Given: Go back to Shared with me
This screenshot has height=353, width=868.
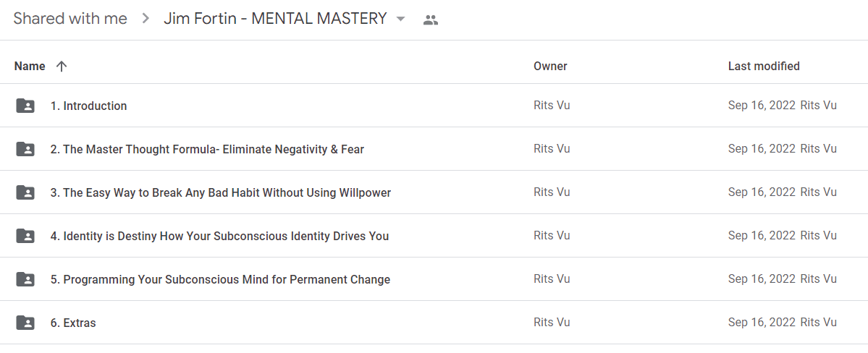Looking at the screenshot, I should click(70, 19).
